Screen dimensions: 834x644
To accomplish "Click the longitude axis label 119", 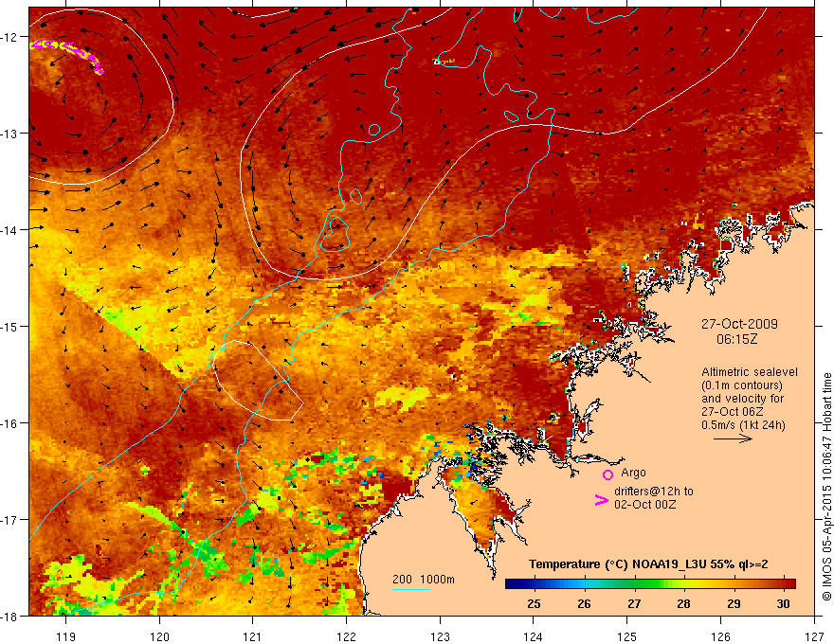I will (66, 636).
